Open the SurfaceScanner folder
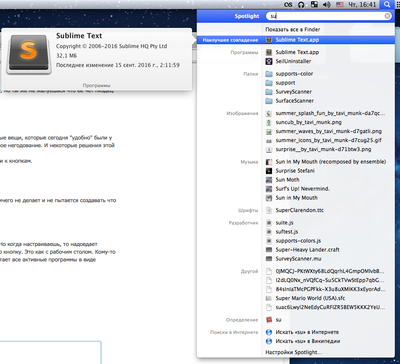Viewport: 400px width, 364px height. point(294,101)
